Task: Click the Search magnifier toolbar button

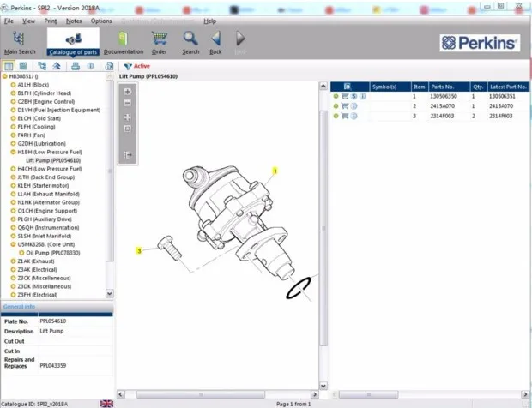Action: coord(190,42)
